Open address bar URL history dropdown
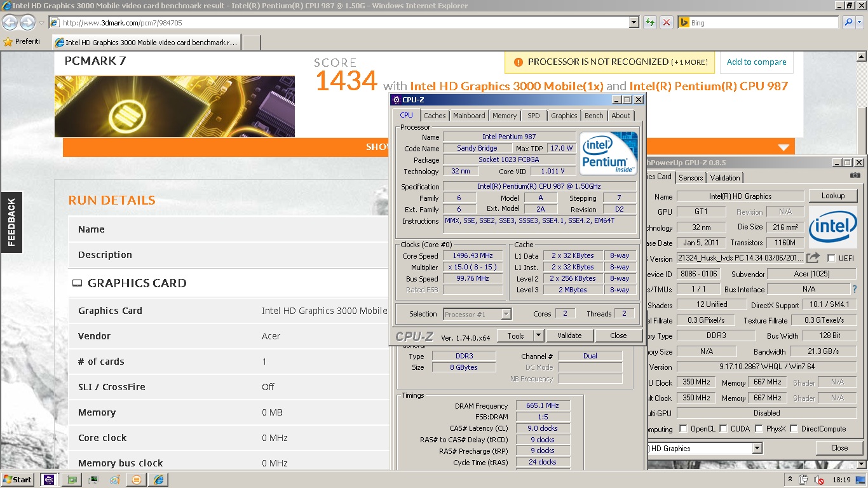Viewport: 868px width, 488px height. [x=634, y=23]
